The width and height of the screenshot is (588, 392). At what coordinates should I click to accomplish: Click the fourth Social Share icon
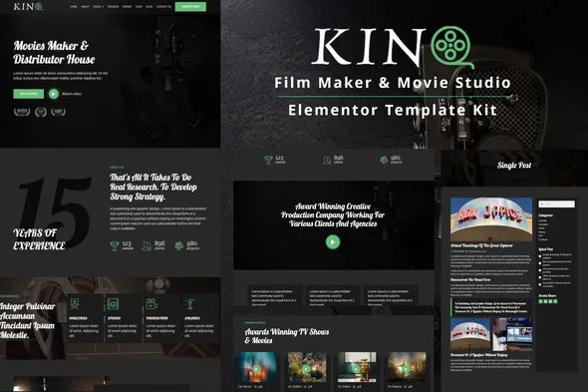tap(555, 301)
